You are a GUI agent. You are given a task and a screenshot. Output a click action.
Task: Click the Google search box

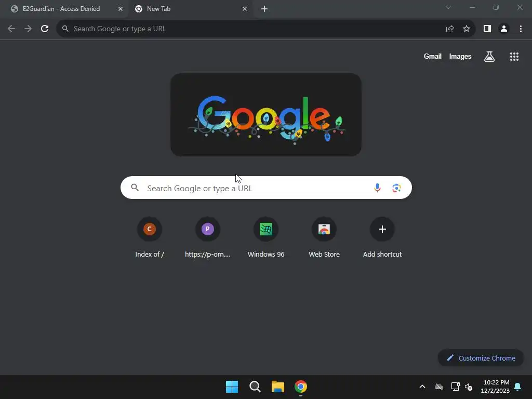(266, 188)
